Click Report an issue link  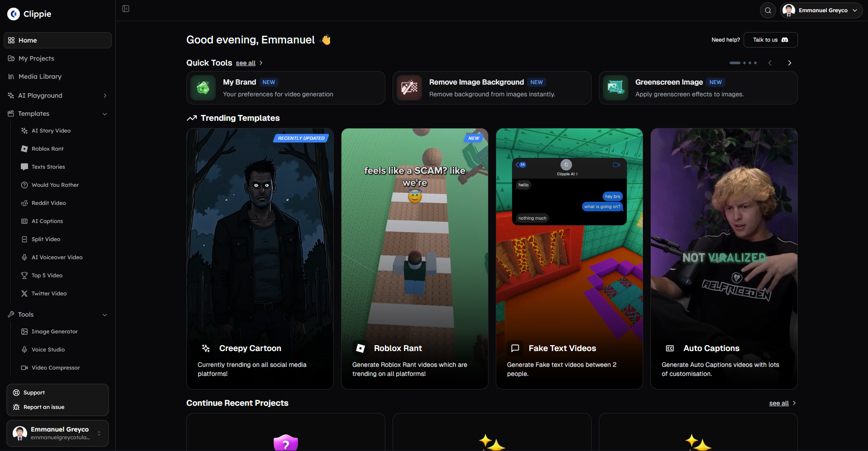pos(44,407)
